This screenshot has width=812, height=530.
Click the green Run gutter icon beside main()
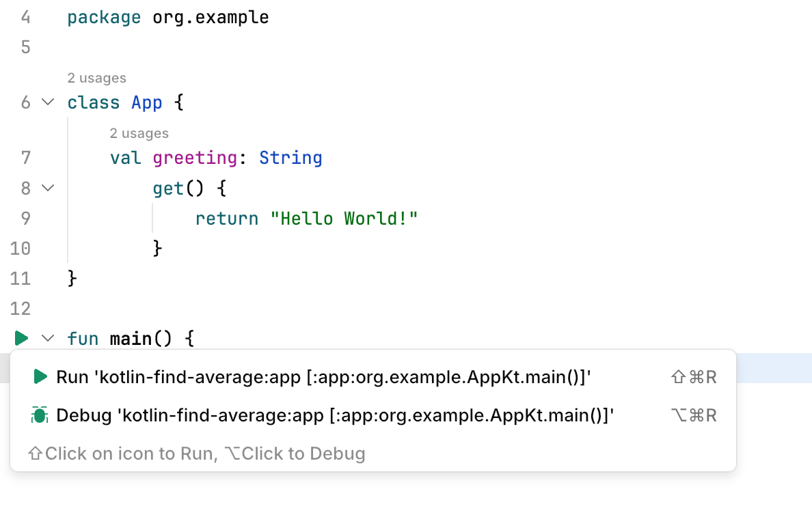[x=21, y=338]
